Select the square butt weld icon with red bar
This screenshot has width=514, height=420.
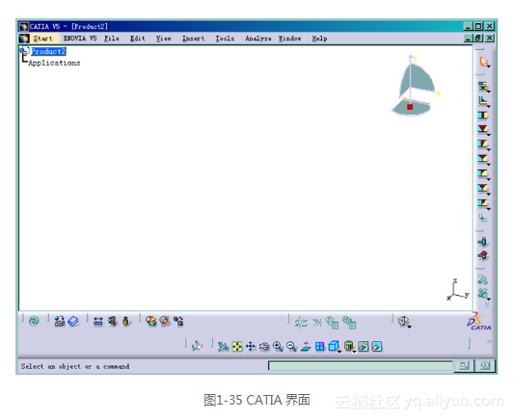482,116
